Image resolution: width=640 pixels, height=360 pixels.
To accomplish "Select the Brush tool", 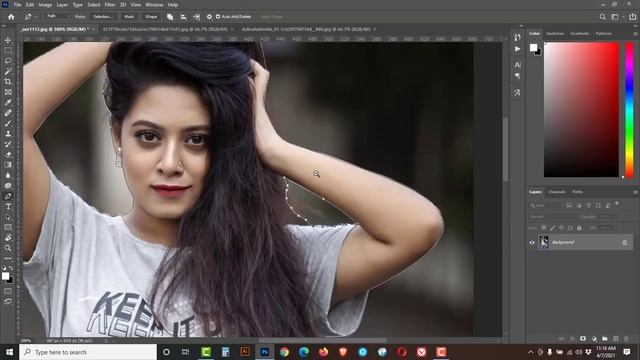I will click(8, 123).
